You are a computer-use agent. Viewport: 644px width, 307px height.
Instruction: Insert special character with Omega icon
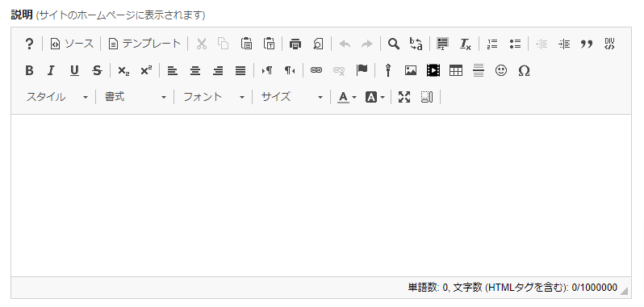(524, 70)
